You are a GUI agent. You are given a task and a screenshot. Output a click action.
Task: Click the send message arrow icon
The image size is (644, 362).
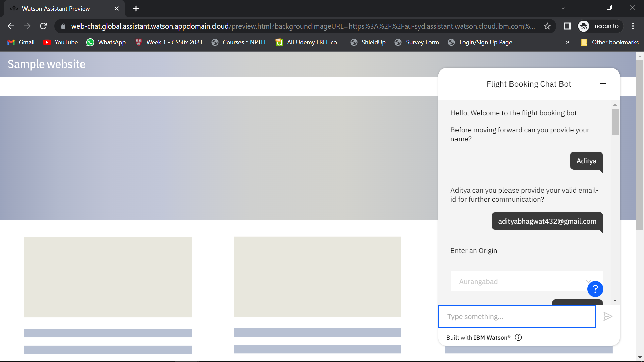608,316
